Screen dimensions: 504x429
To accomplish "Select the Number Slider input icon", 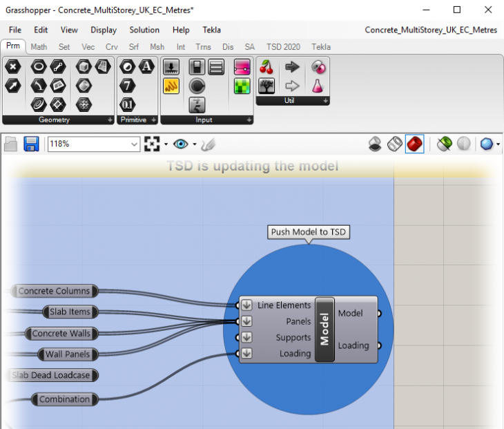I will tap(171, 67).
